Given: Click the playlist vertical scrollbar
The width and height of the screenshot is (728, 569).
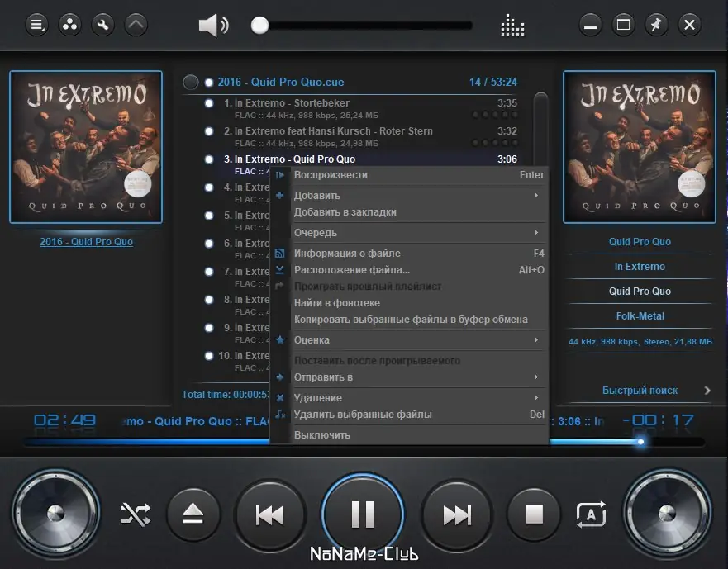Looking at the screenshot, I should point(540,130).
